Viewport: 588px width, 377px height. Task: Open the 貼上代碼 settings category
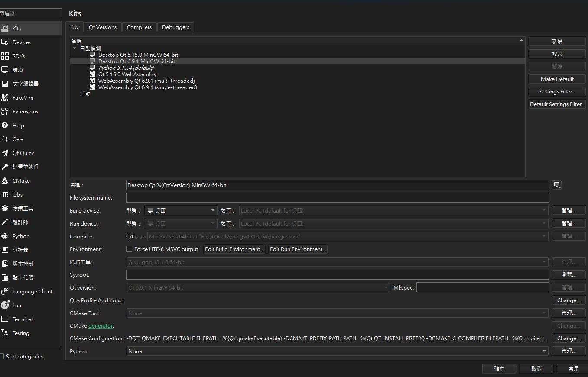(x=31, y=277)
